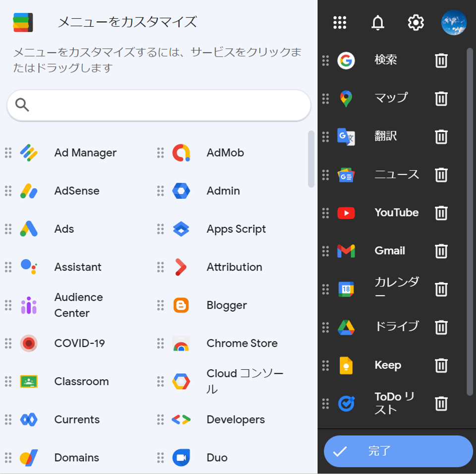Click the Keep lightbulb icon
The height and width of the screenshot is (474, 476).
click(346, 365)
